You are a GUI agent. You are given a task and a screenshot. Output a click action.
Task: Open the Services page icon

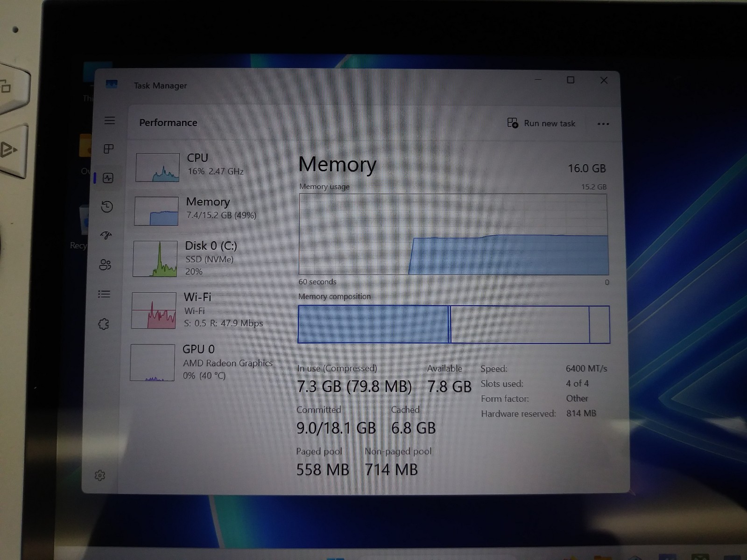(104, 324)
